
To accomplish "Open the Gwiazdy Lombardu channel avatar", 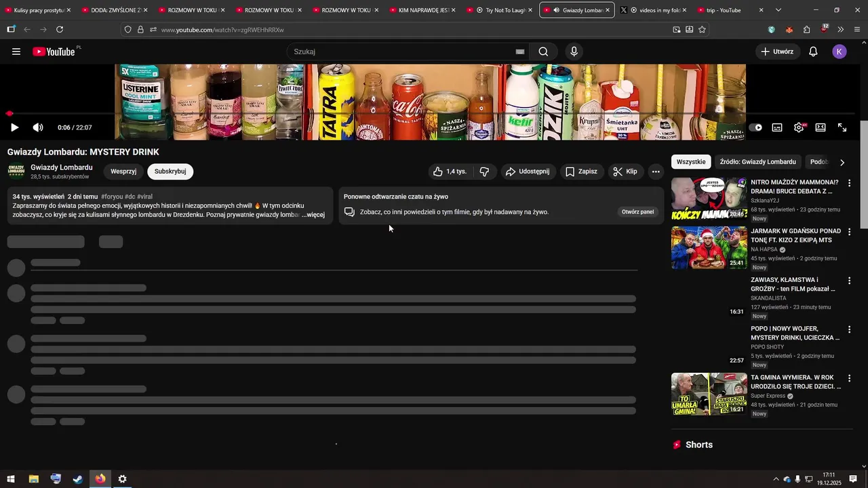I will point(16,171).
